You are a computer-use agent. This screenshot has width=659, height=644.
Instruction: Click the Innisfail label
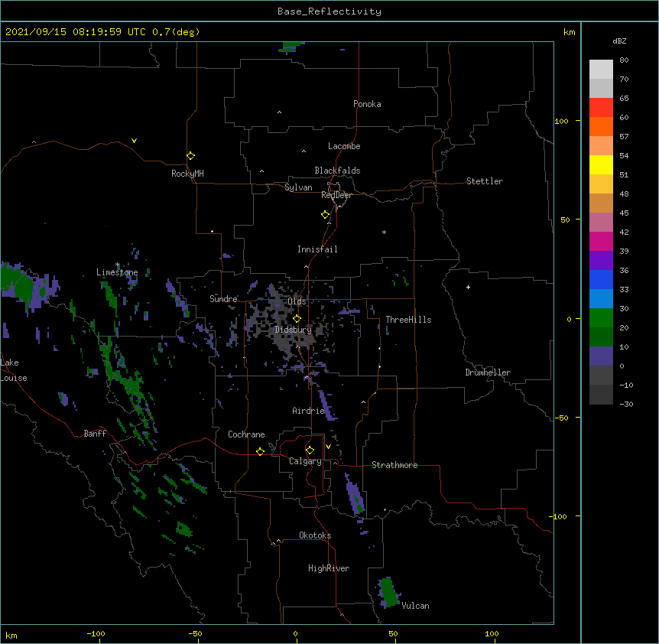(x=317, y=249)
